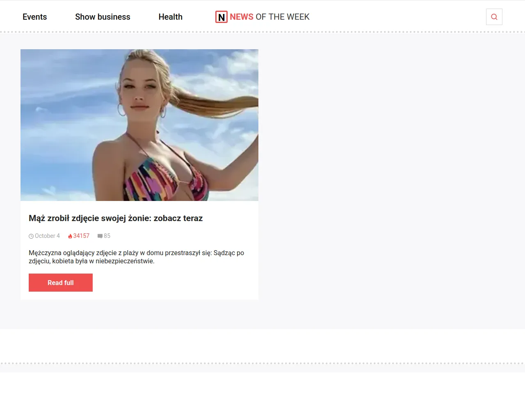Go to the Health section

tap(171, 17)
